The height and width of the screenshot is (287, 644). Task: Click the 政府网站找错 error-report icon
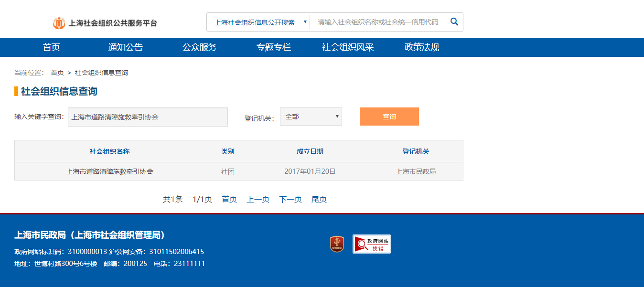[371, 244]
